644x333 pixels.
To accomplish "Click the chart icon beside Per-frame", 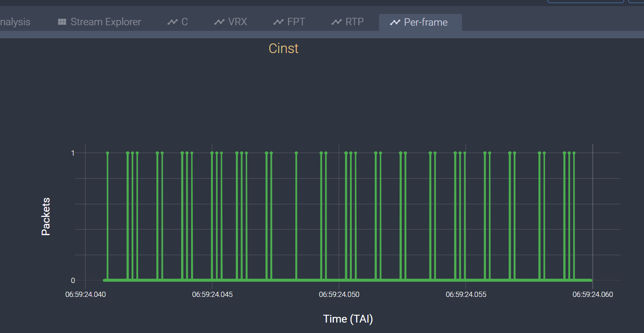I will click(x=395, y=22).
